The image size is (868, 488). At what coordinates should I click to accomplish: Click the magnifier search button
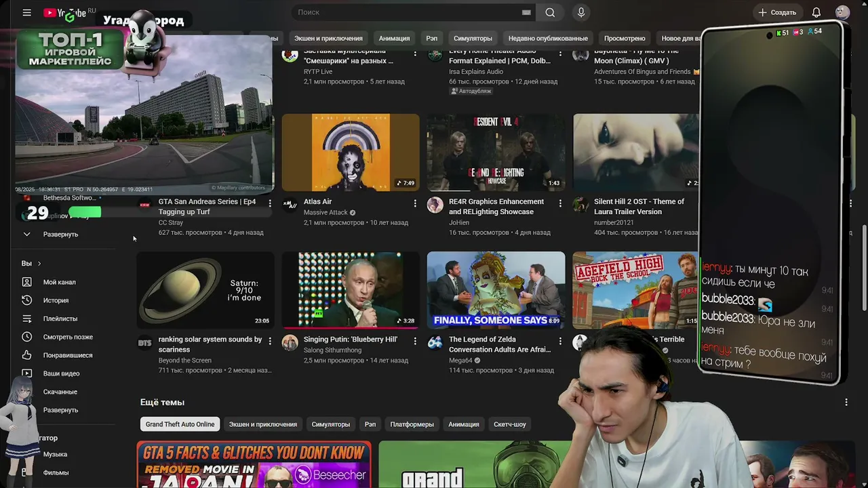click(x=550, y=12)
